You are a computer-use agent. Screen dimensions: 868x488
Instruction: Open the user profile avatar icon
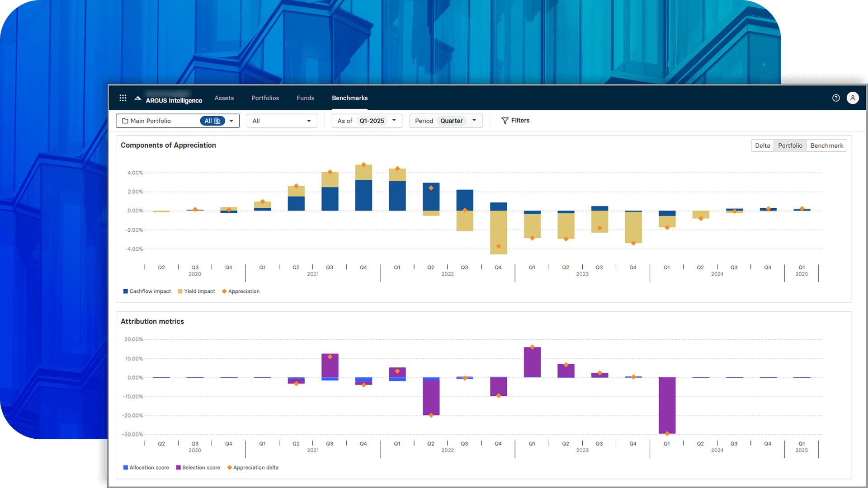(x=853, y=98)
